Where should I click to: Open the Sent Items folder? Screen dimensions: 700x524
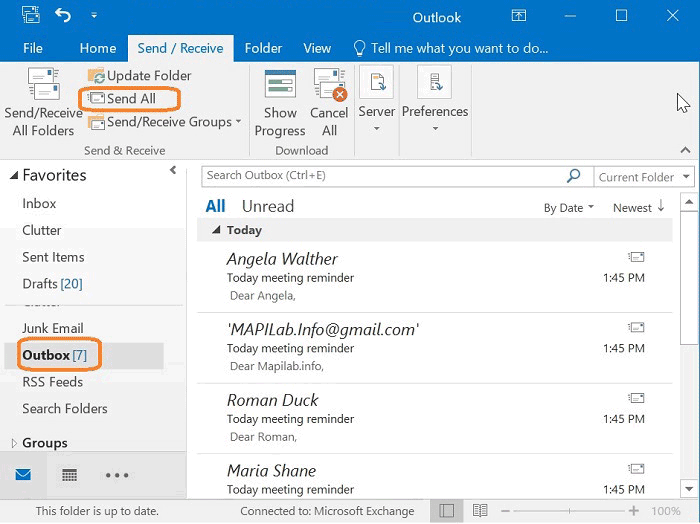pos(53,257)
